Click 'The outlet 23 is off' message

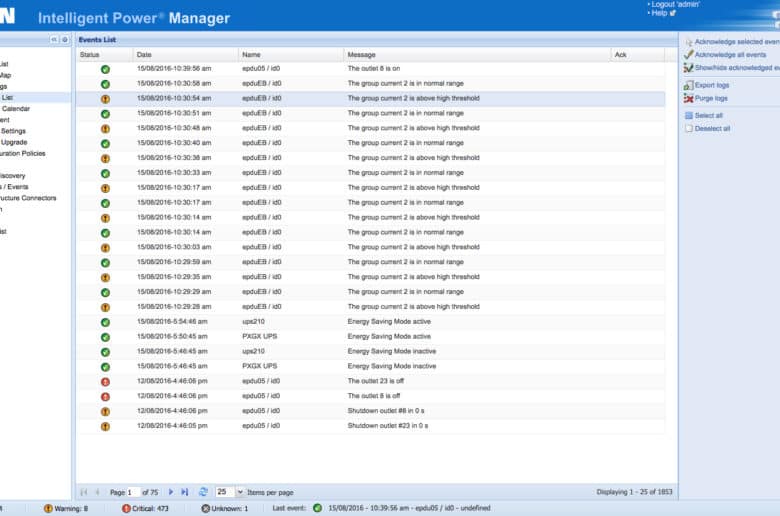pos(376,381)
